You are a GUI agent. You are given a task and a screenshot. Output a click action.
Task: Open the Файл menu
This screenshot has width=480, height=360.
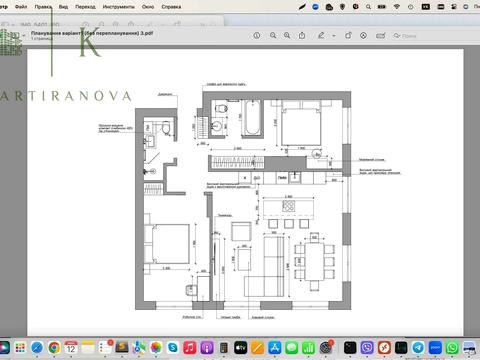pyautogui.click(x=21, y=7)
